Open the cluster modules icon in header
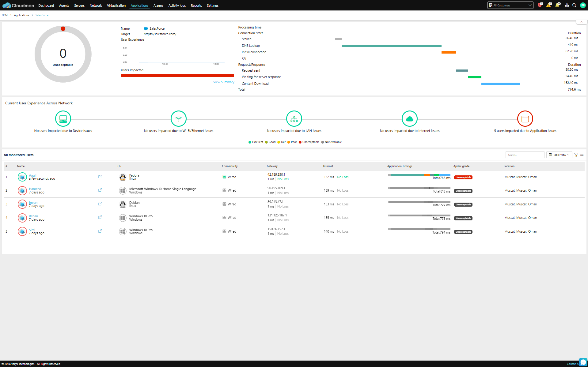The width and height of the screenshot is (588, 367). tap(567, 5)
